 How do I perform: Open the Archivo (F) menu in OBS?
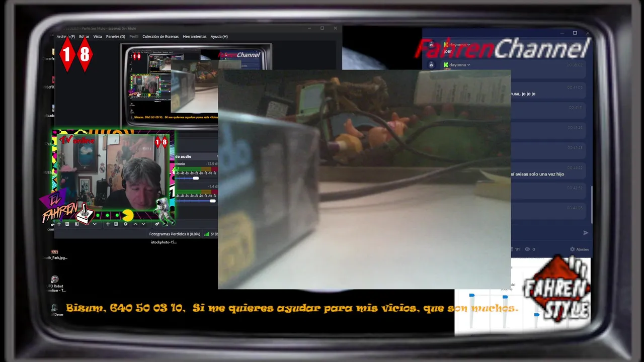click(x=65, y=37)
